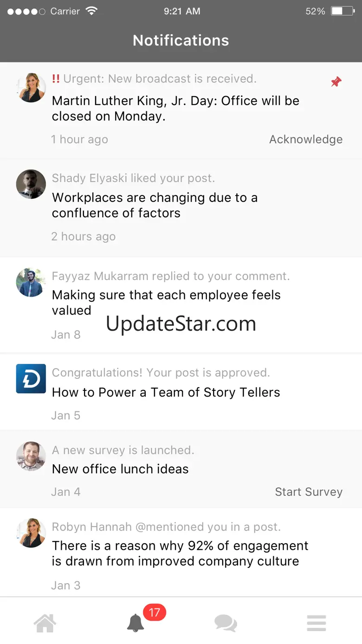
Task: Open 'New office lunch ideas' survey notification
Action: pos(120,469)
